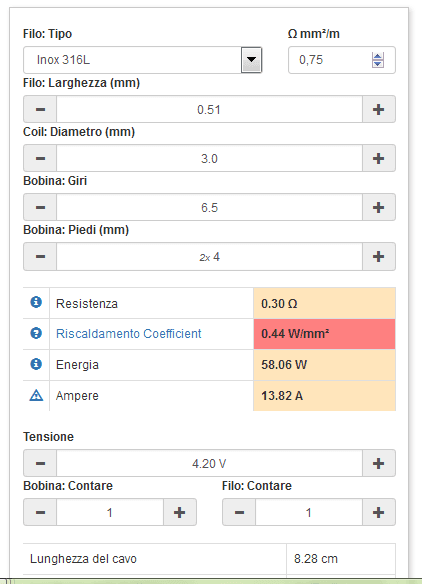
Task: Increase Tensione with the plus button
Action: pyautogui.click(x=378, y=463)
